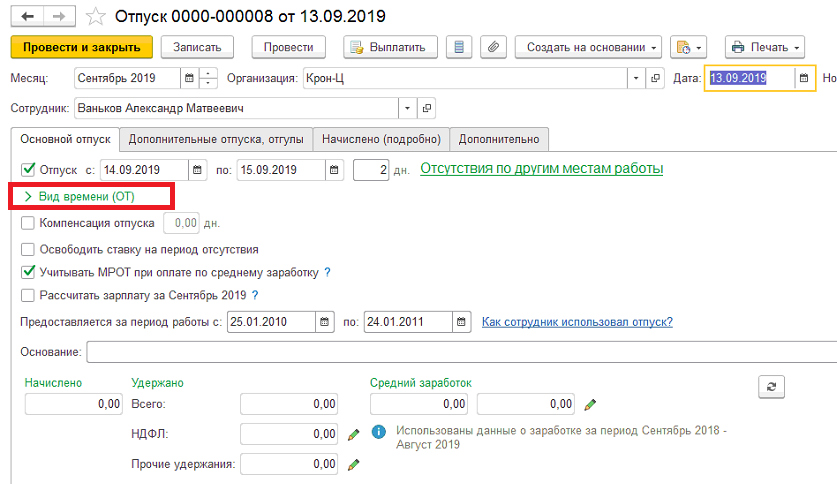This screenshot has width=837, height=484.
Task: Open calendar for vacation start date 14.09.2019
Action: [x=197, y=170]
